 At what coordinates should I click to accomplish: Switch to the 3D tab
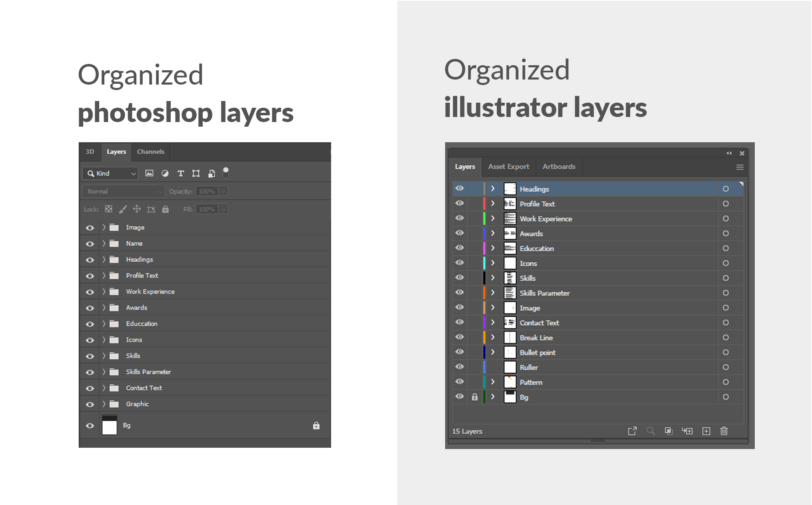coord(90,151)
